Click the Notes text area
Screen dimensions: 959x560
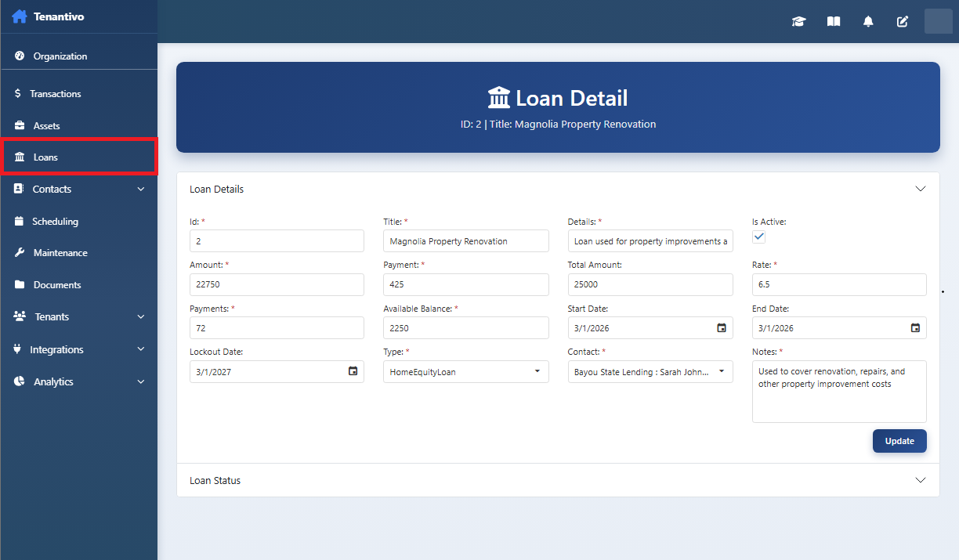839,392
